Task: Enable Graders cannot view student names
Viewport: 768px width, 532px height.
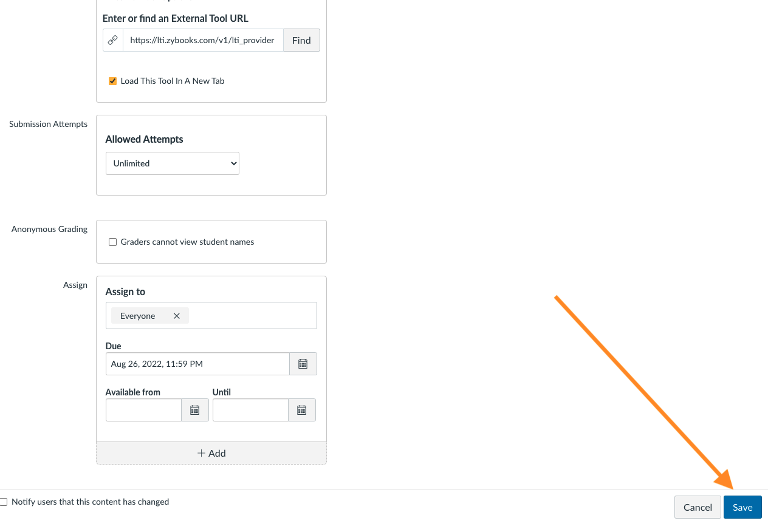Action: pos(112,242)
